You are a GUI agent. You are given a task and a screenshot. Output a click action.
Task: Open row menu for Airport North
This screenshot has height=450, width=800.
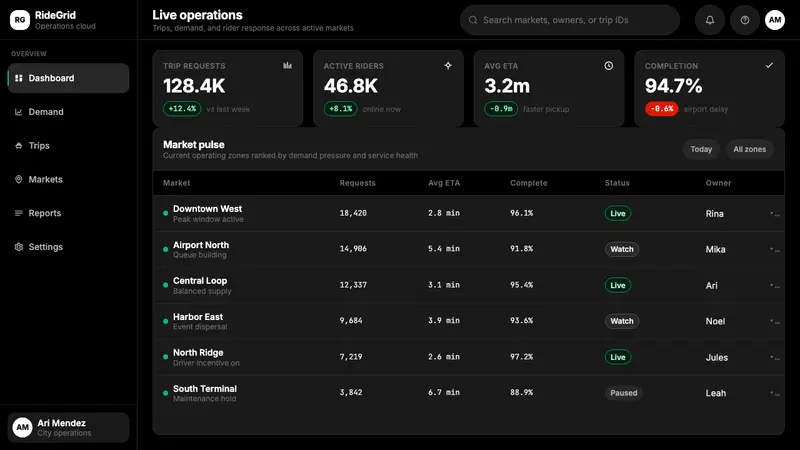774,249
